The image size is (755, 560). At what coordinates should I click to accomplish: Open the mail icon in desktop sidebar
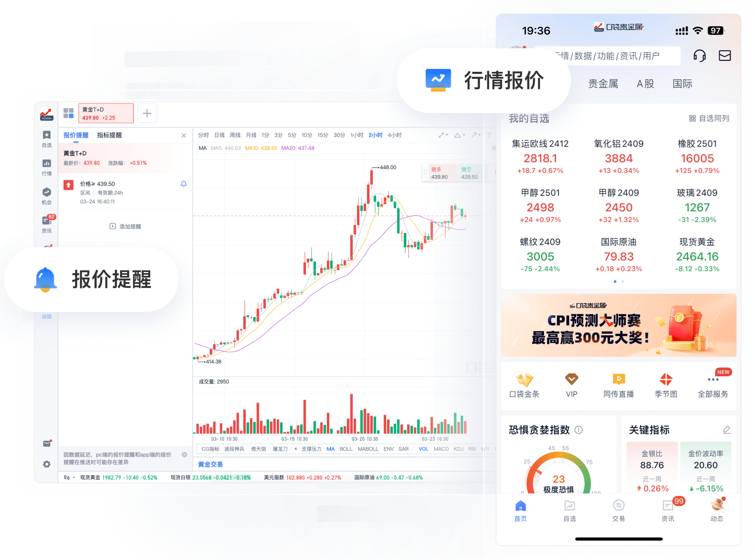(x=47, y=443)
